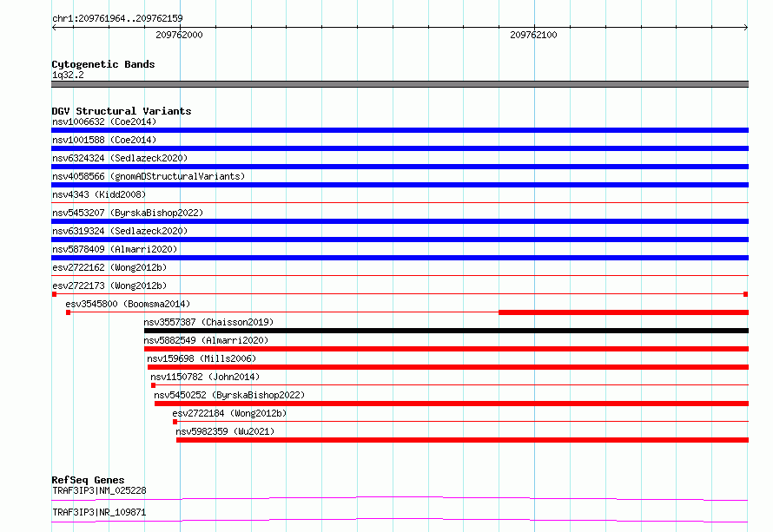773x532 pixels.
Task: Select the nsv4058566 blue variant bar
Action: click(400, 185)
